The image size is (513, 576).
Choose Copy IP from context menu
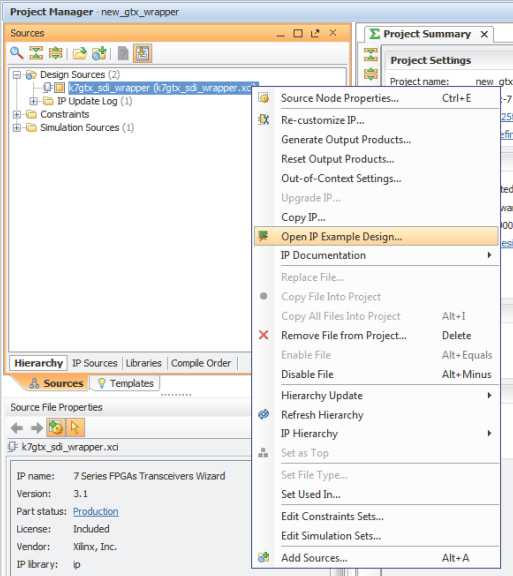[376, 217]
